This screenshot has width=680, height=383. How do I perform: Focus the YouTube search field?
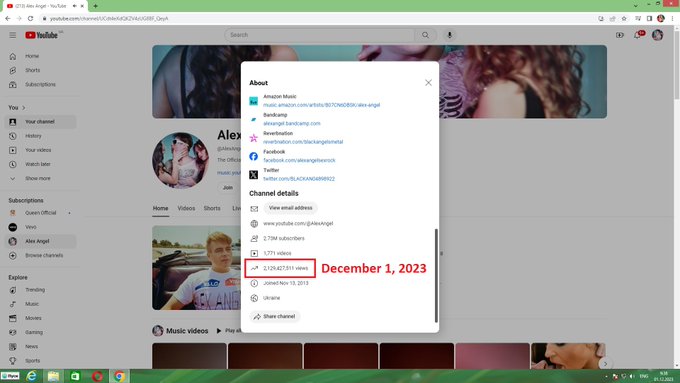click(320, 35)
